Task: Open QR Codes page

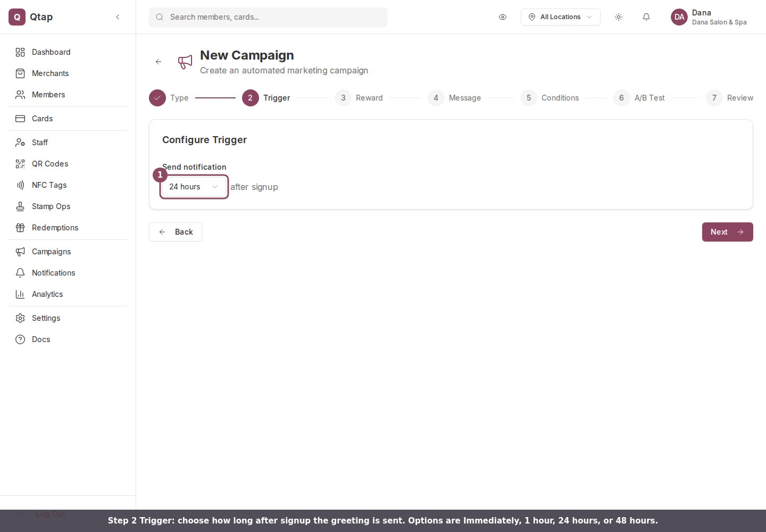Action: tap(68, 164)
